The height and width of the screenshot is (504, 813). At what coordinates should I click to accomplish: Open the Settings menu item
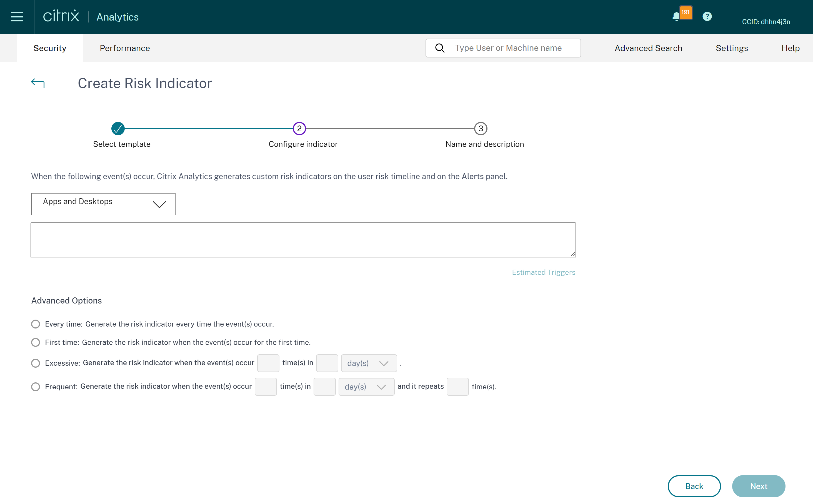[731, 48]
